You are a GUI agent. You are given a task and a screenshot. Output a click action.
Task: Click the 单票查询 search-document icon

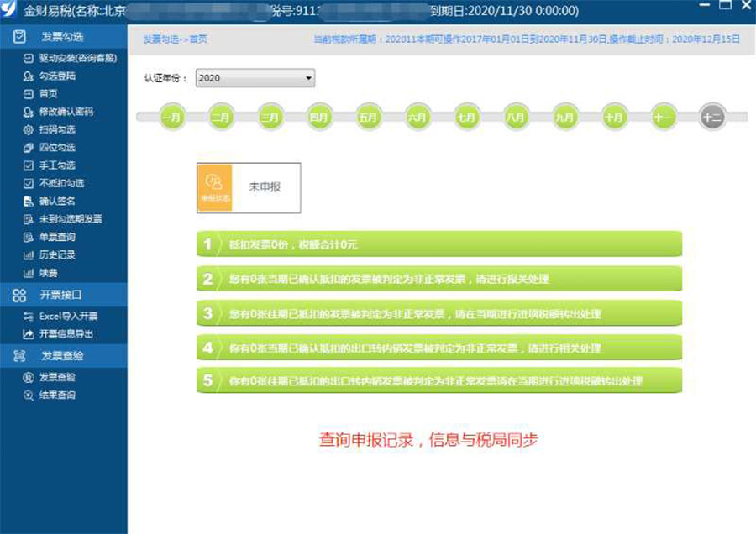click(29, 237)
